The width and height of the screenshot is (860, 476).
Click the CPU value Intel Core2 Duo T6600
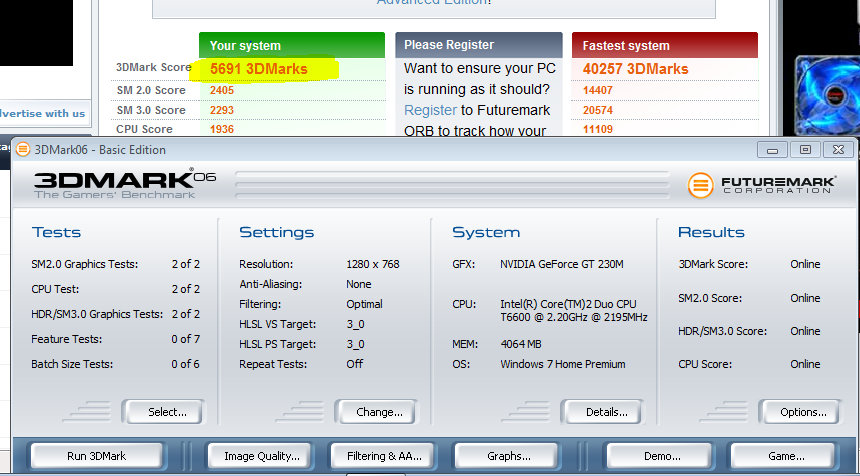[x=574, y=310]
